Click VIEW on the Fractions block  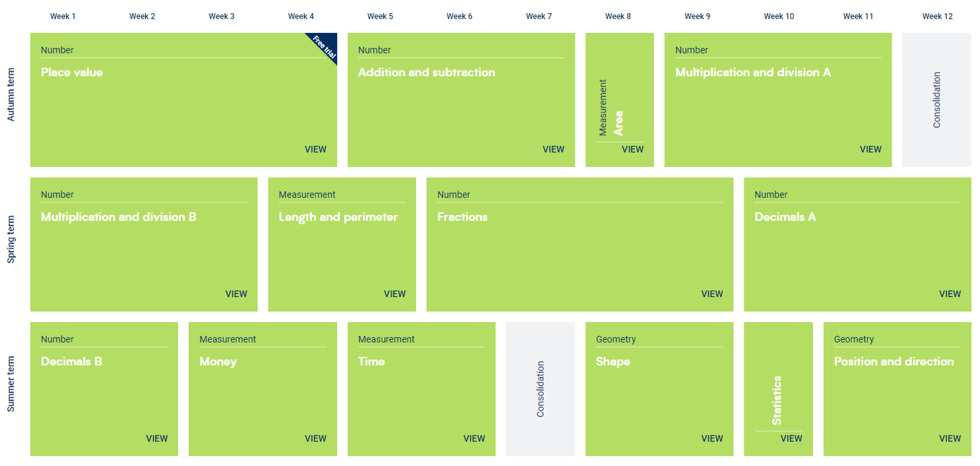(x=712, y=294)
